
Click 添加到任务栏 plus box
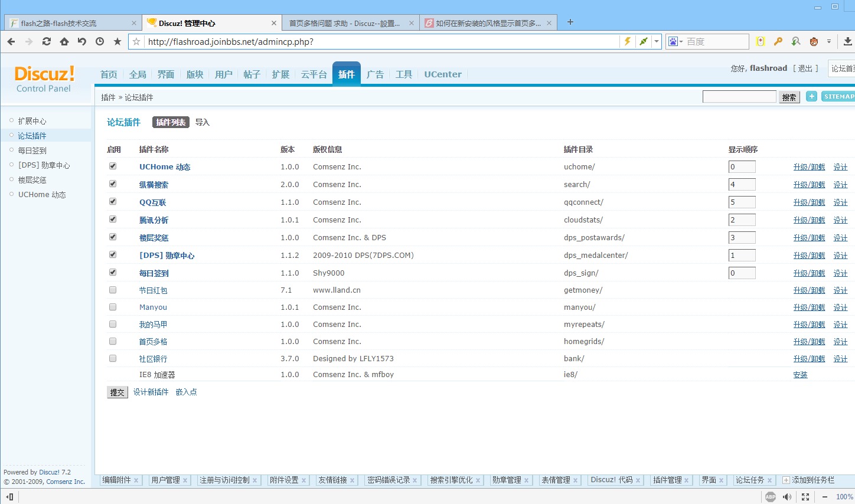786,480
